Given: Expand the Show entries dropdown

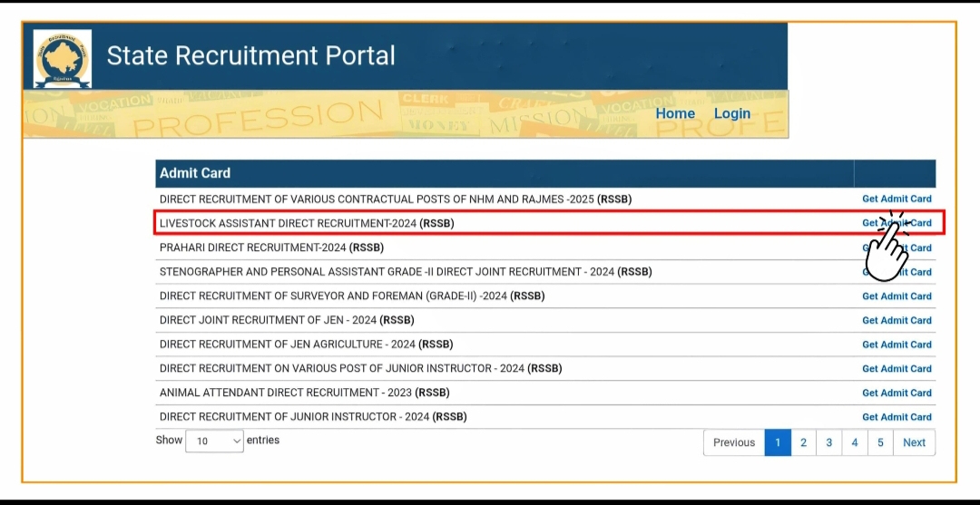Looking at the screenshot, I should [x=214, y=442].
